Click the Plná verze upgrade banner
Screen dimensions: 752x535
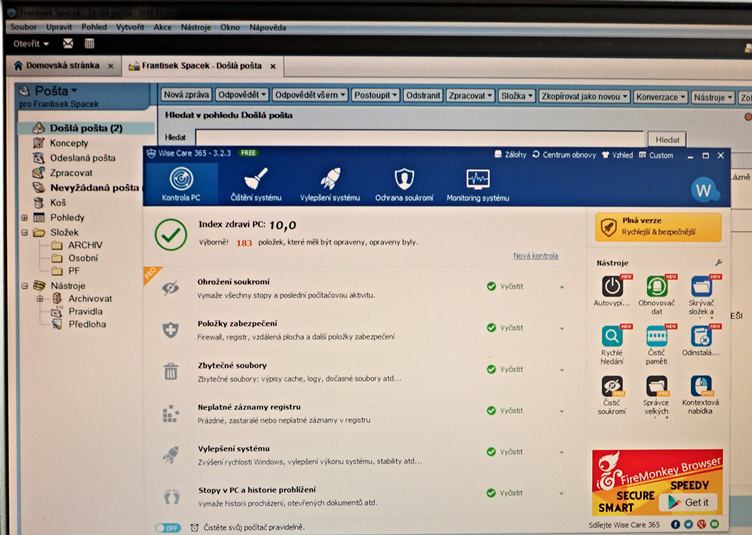[x=658, y=227]
